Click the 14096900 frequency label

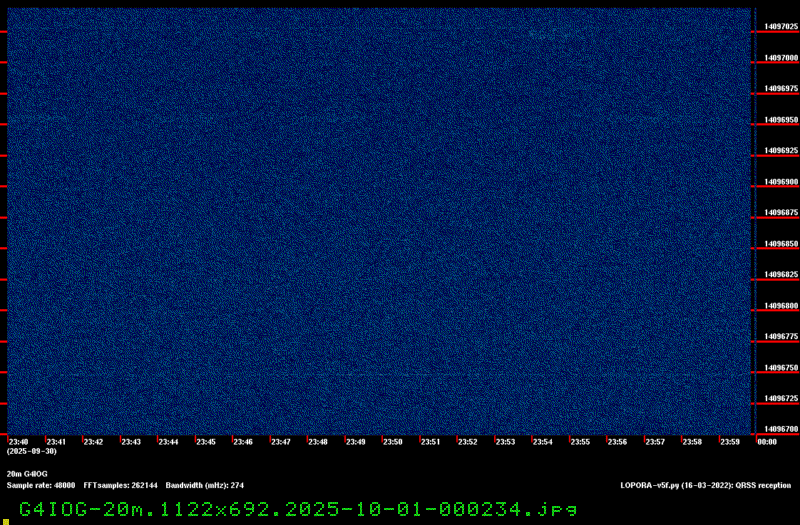coord(781,182)
